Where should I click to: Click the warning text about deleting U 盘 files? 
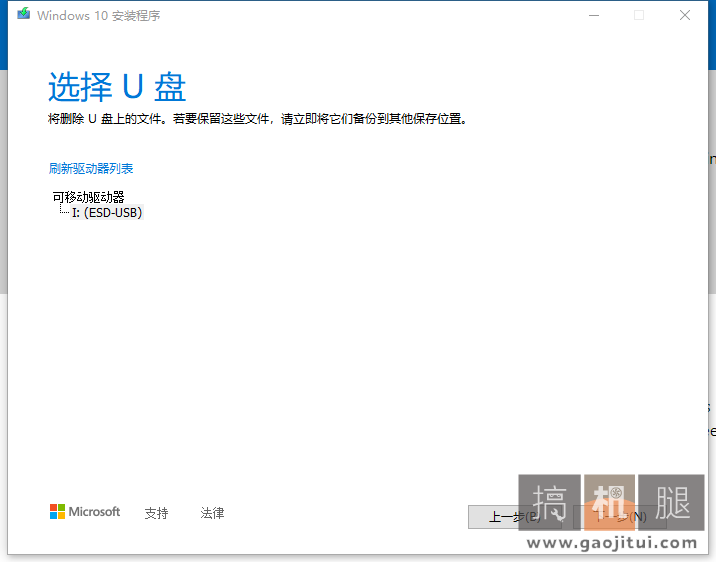tap(258, 119)
